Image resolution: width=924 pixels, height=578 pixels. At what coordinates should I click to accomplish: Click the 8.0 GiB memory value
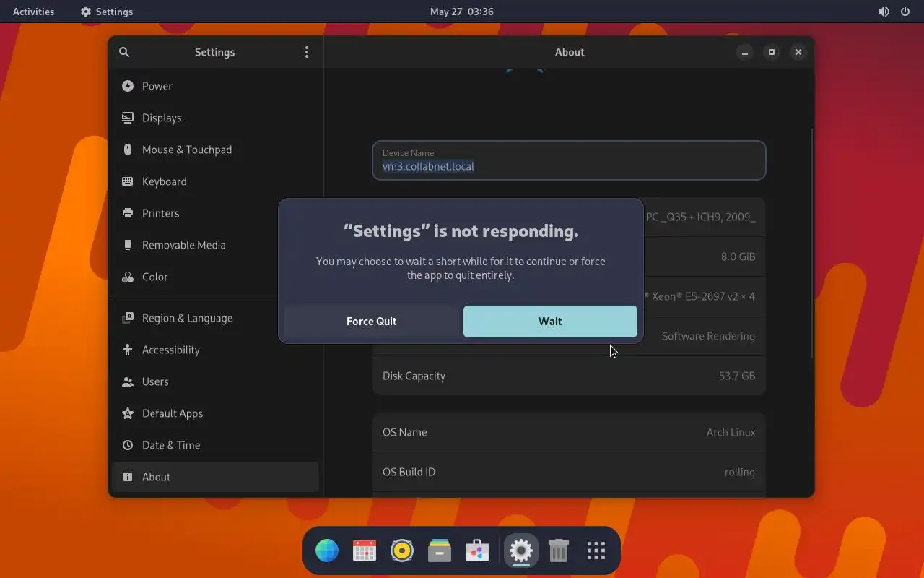tap(738, 256)
